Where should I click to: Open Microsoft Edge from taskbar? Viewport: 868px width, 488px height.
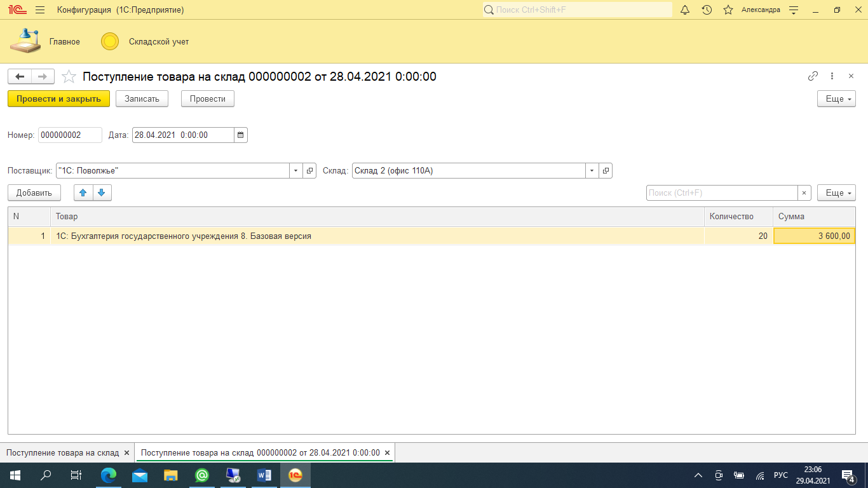(109, 475)
